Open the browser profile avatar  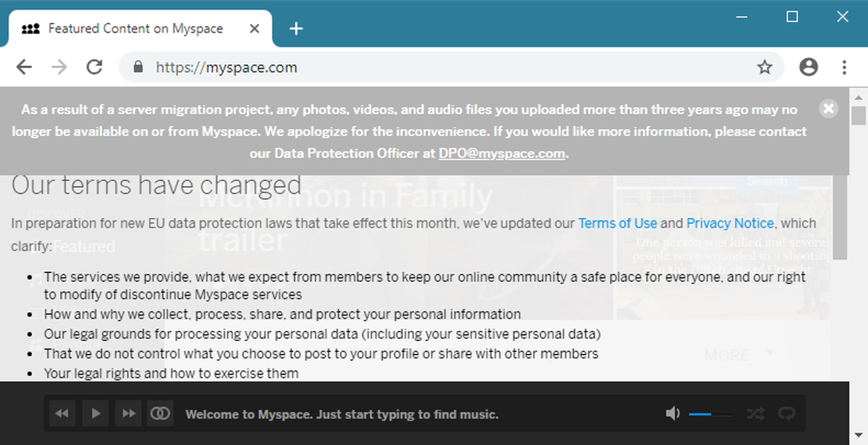(x=808, y=67)
